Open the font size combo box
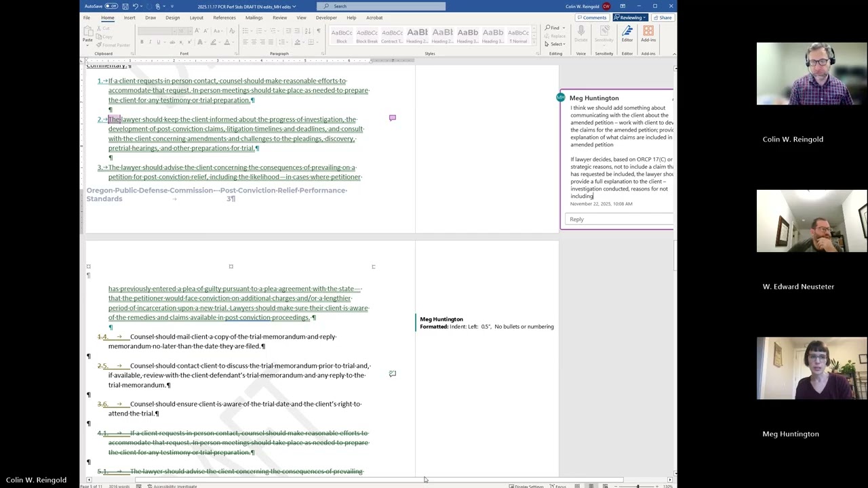Screen dimensions: 868x488 (x=184, y=31)
